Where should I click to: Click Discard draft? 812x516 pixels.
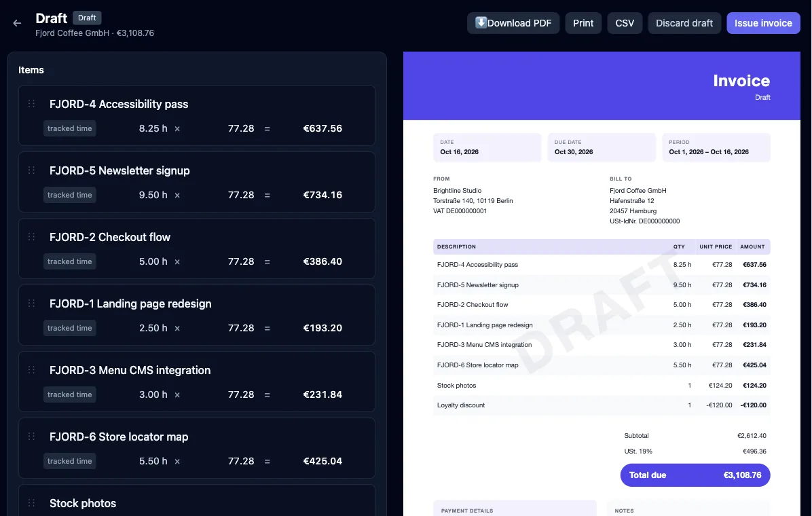tap(684, 23)
